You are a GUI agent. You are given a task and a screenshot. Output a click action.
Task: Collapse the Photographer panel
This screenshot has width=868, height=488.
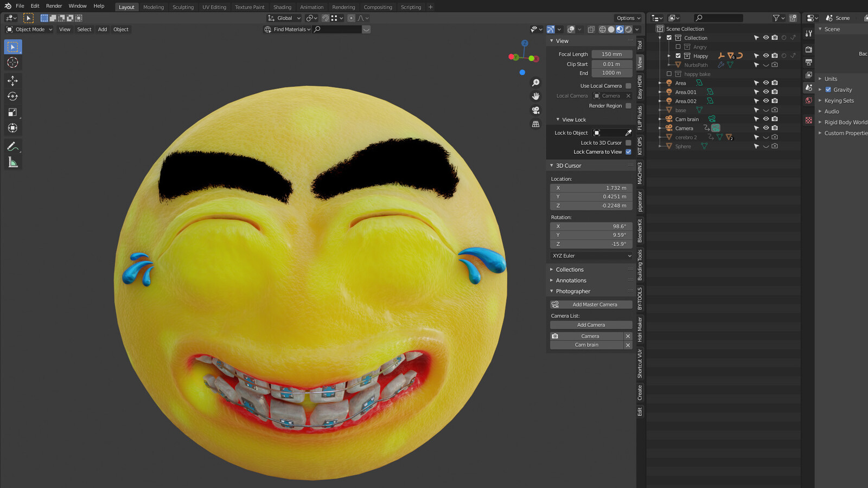click(x=573, y=291)
